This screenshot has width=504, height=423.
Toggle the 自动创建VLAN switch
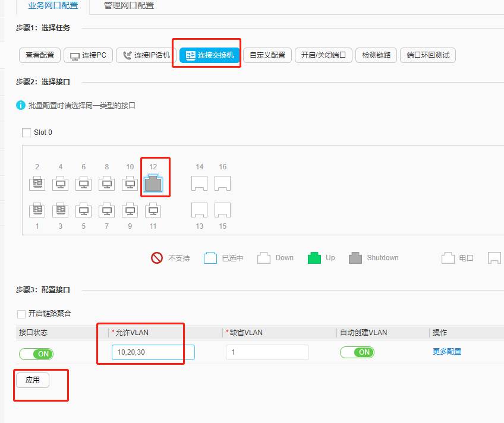click(357, 352)
